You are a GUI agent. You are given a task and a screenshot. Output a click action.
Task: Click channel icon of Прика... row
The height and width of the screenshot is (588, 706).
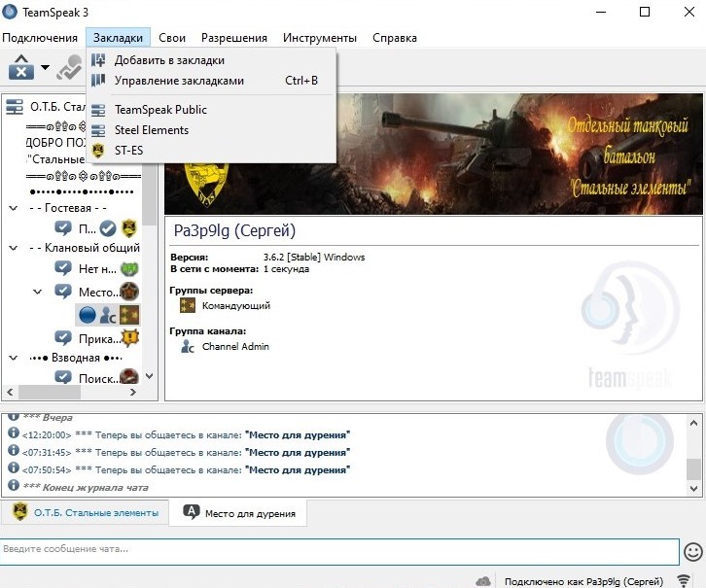63,337
